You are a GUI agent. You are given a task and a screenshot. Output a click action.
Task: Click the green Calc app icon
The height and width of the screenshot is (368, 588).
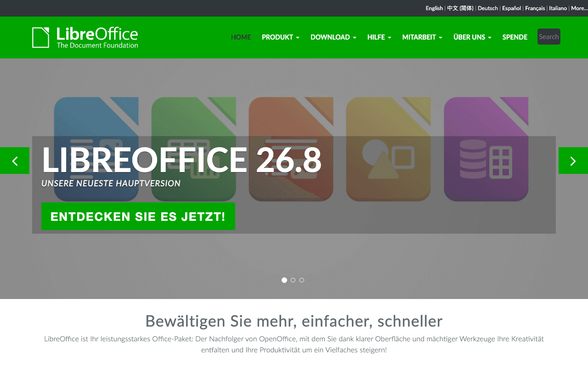click(193, 149)
